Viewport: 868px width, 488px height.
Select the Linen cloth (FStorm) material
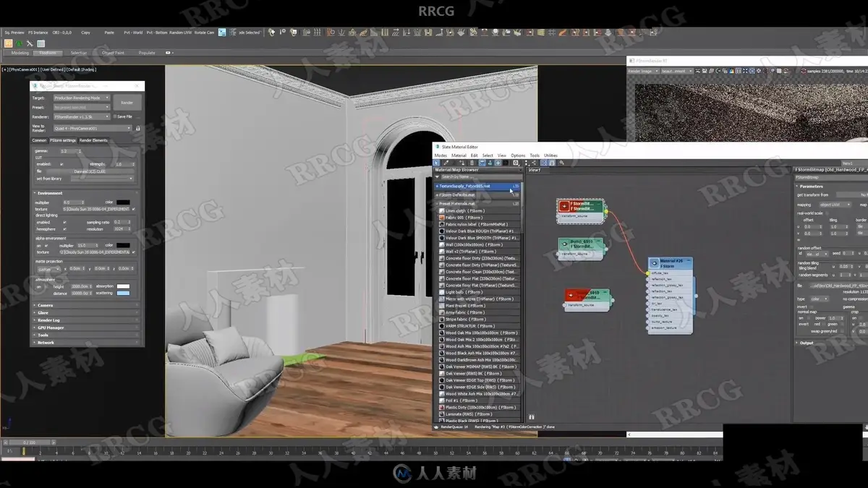pyautogui.click(x=478, y=210)
